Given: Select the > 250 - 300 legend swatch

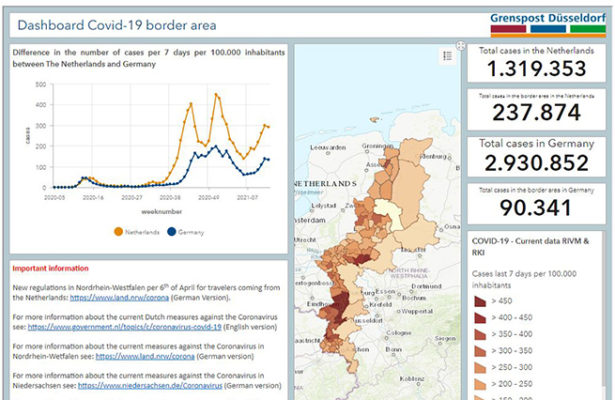Looking at the screenshot, I should (480, 367).
